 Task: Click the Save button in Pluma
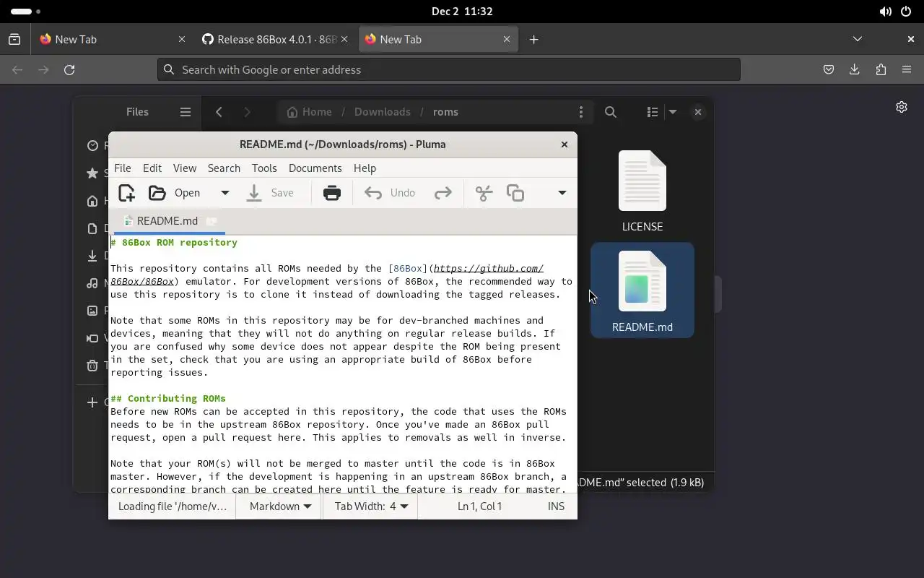(270, 193)
